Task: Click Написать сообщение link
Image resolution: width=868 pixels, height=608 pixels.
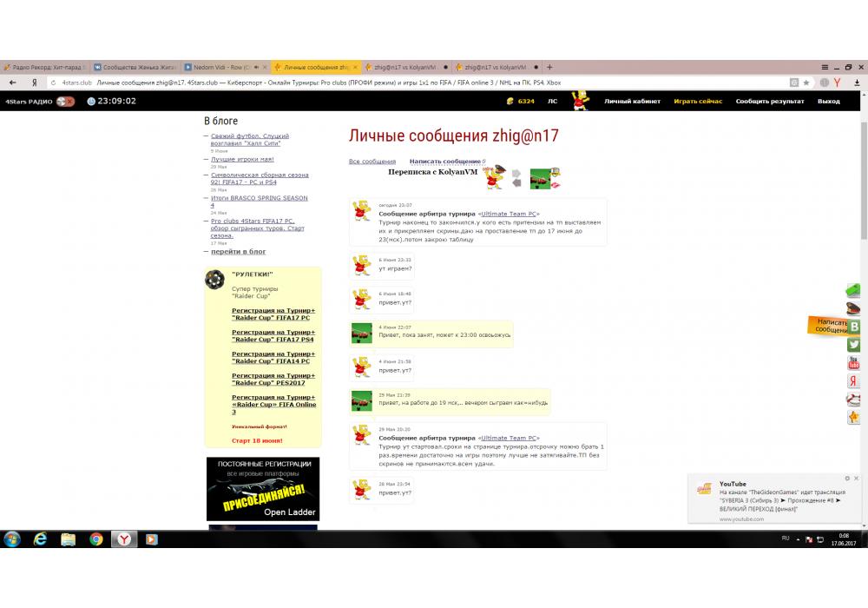Action: (x=445, y=162)
